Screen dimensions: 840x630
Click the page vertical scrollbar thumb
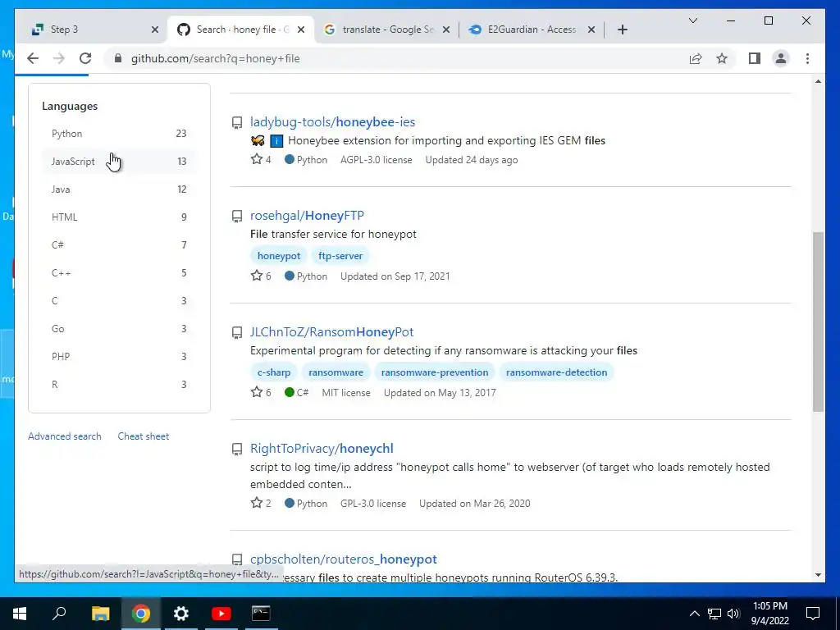(818, 322)
